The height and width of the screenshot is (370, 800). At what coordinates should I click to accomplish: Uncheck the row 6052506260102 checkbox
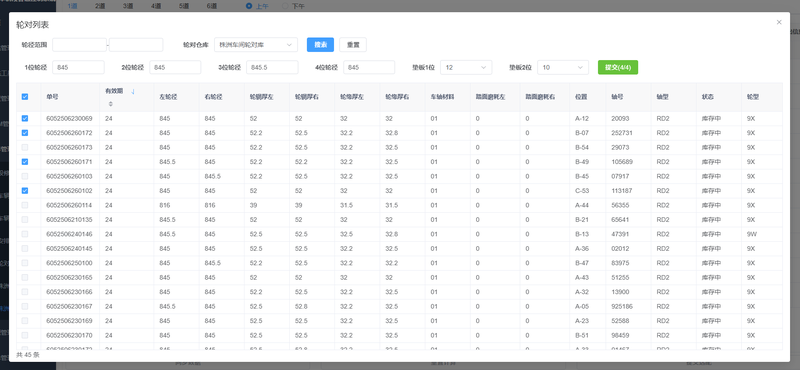[25, 190]
